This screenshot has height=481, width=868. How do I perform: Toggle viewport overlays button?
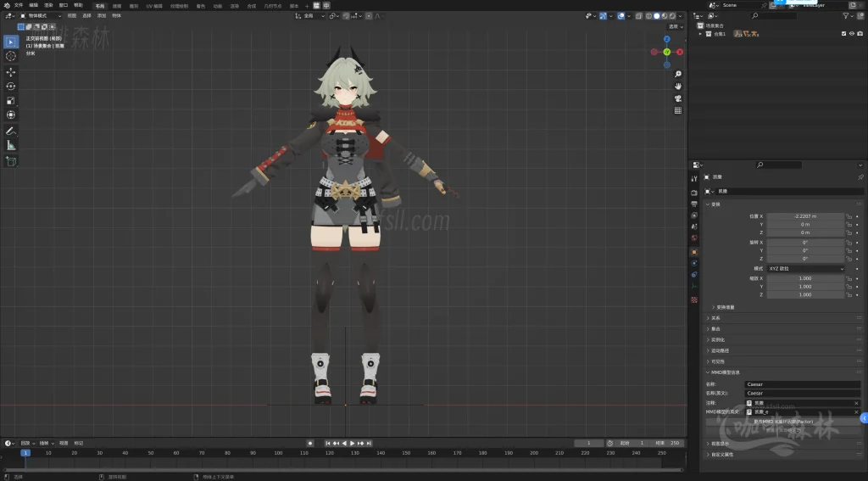pyautogui.click(x=621, y=16)
